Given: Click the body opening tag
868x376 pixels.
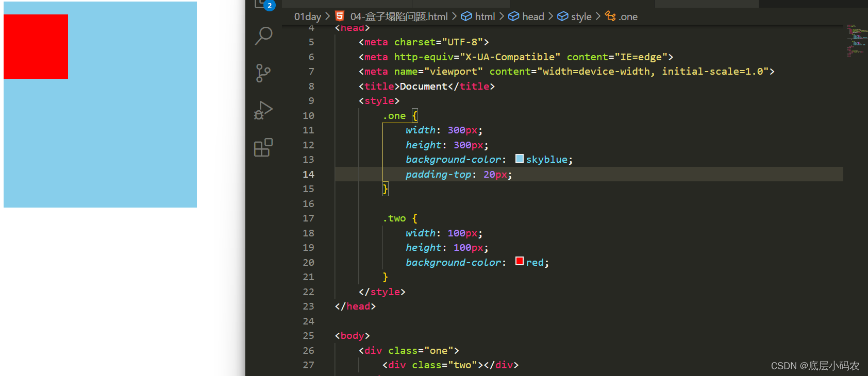Looking at the screenshot, I should pyautogui.click(x=352, y=336).
